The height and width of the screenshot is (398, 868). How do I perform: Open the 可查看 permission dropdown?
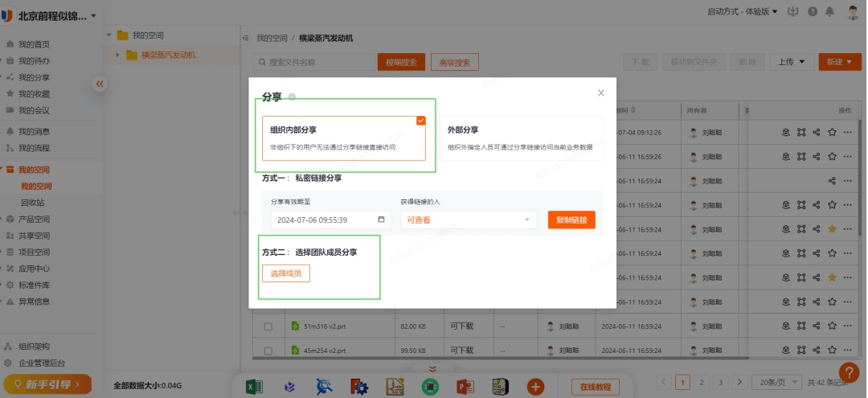(468, 220)
